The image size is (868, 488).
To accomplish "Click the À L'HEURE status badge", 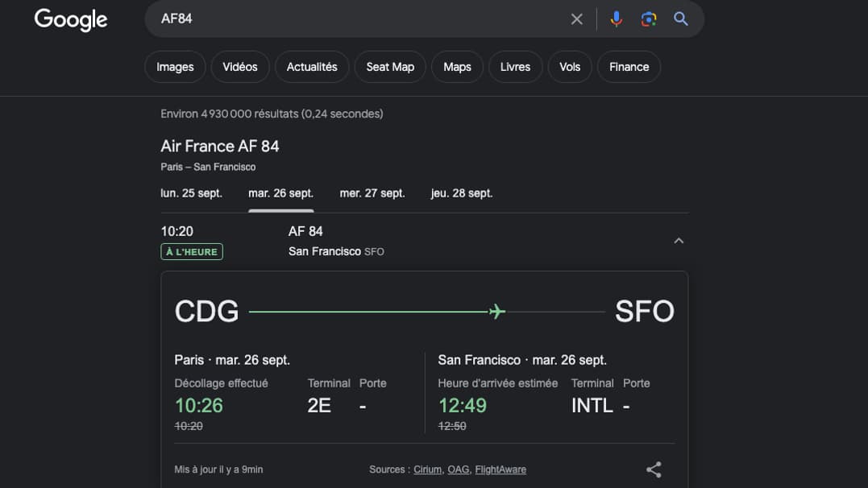I will click(192, 252).
